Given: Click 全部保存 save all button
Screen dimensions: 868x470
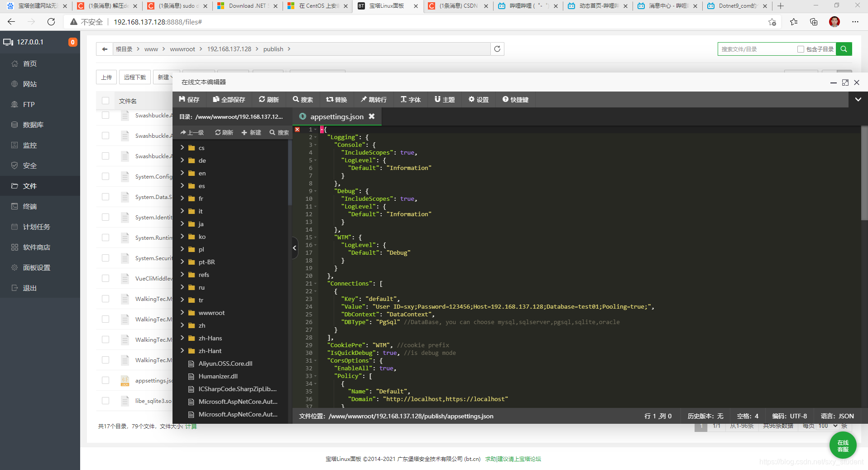Looking at the screenshot, I should (229, 100).
